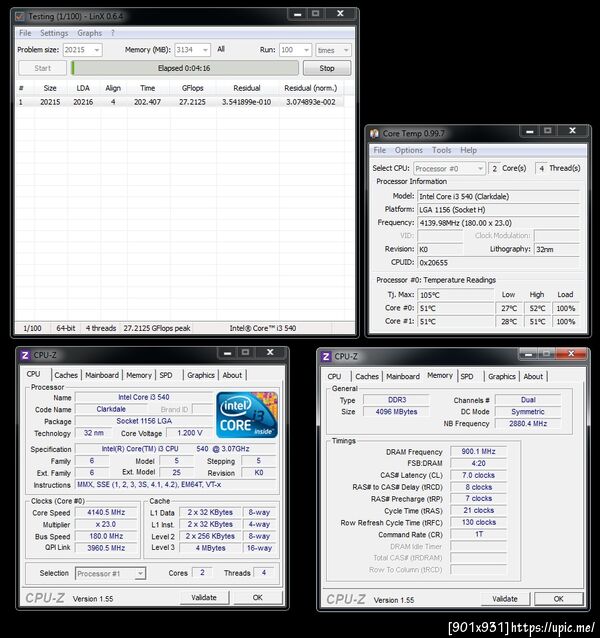
Task: Open the times unit dropdown in LinX
Action: point(333,50)
